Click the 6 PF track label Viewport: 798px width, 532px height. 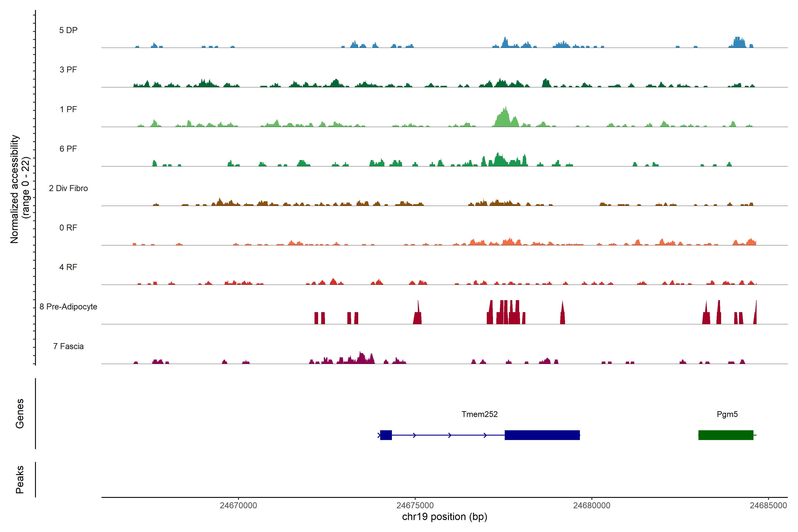[x=68, y=149]
